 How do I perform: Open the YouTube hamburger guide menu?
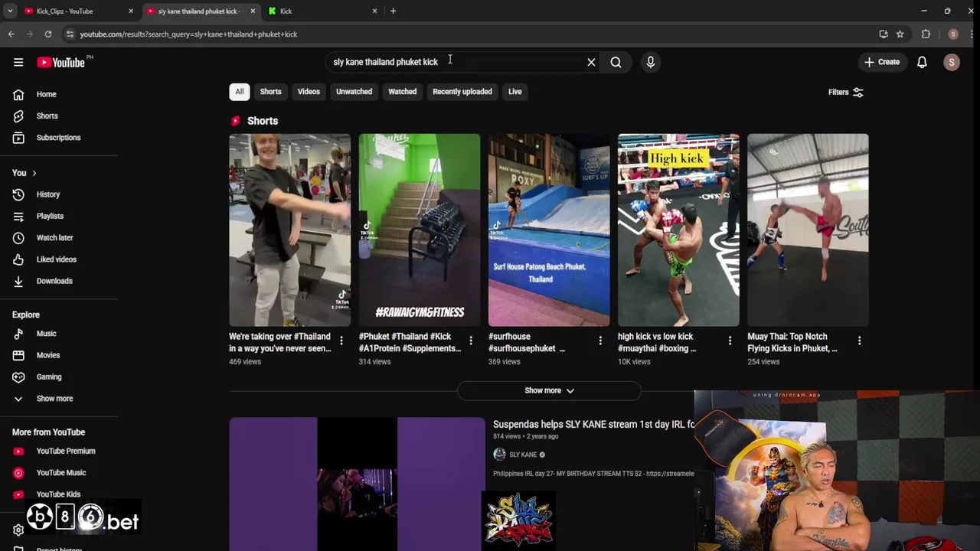tap(18, 62)
